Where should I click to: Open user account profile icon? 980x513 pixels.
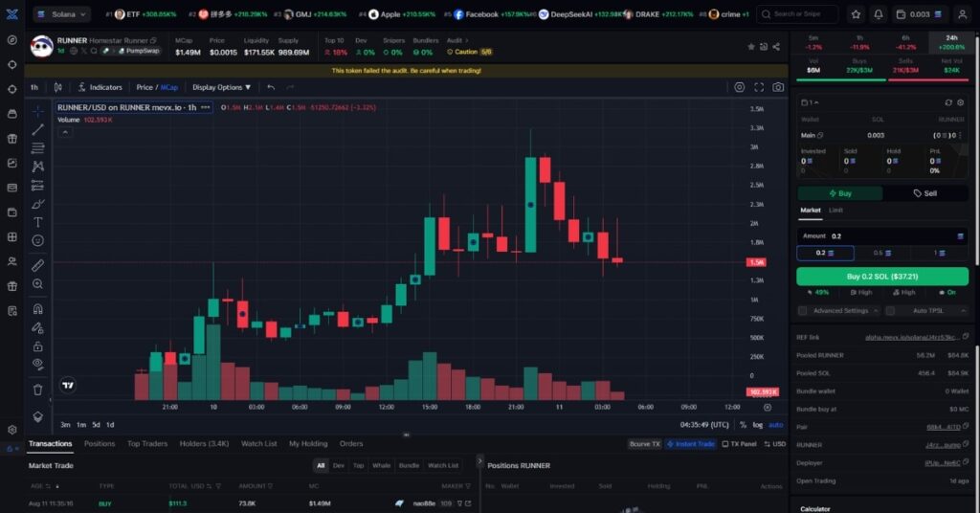pyautogui.click(x=963, y=13)
